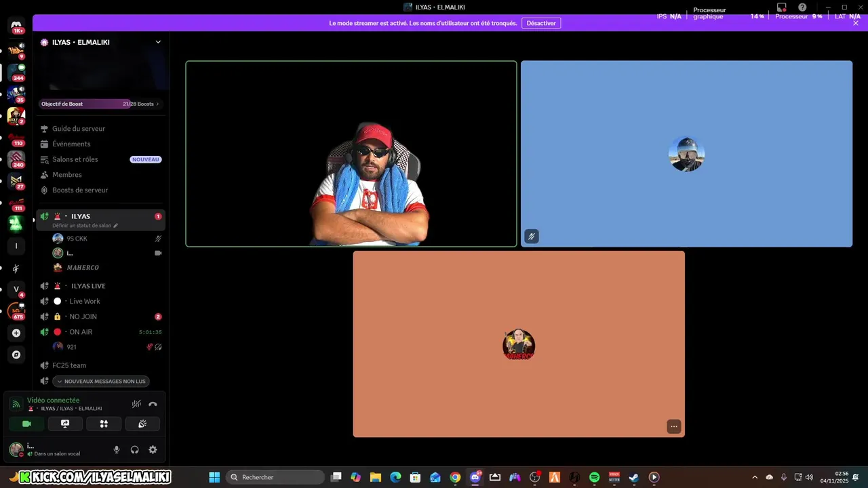Open user avatar in bottom panel
The width and height of the screenshot is (868, 488).
pyautogui.click(x=16, y=449)
